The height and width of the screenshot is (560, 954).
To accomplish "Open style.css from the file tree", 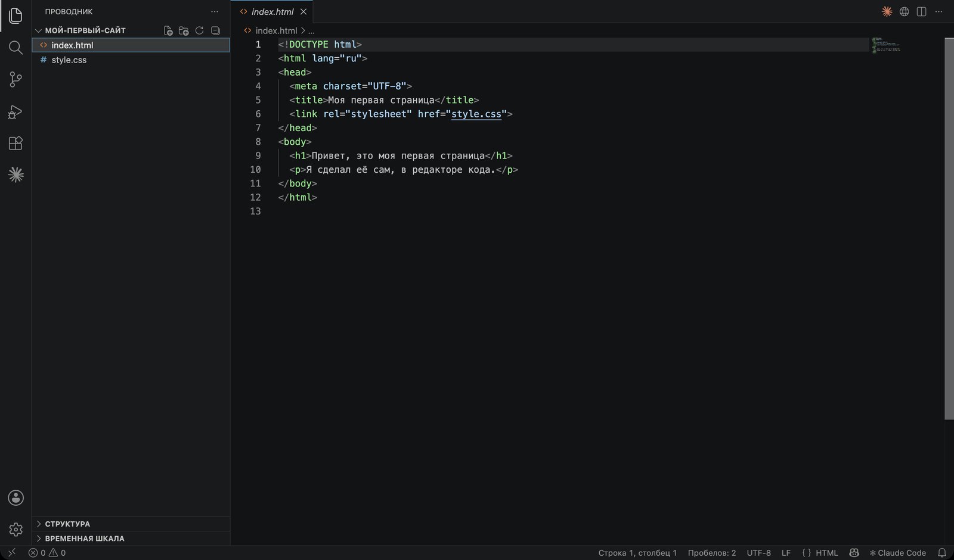I will pos(131,60).
